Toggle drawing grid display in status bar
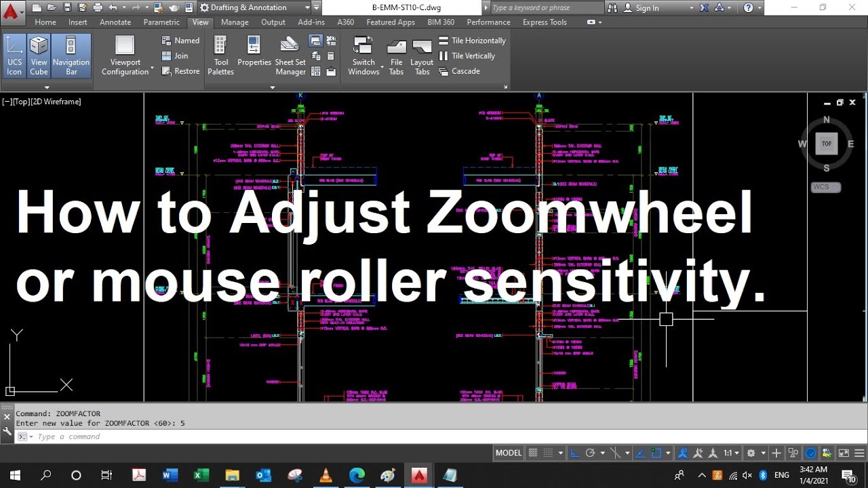Viewport: 868px width, 488px height. coord(533,453)
